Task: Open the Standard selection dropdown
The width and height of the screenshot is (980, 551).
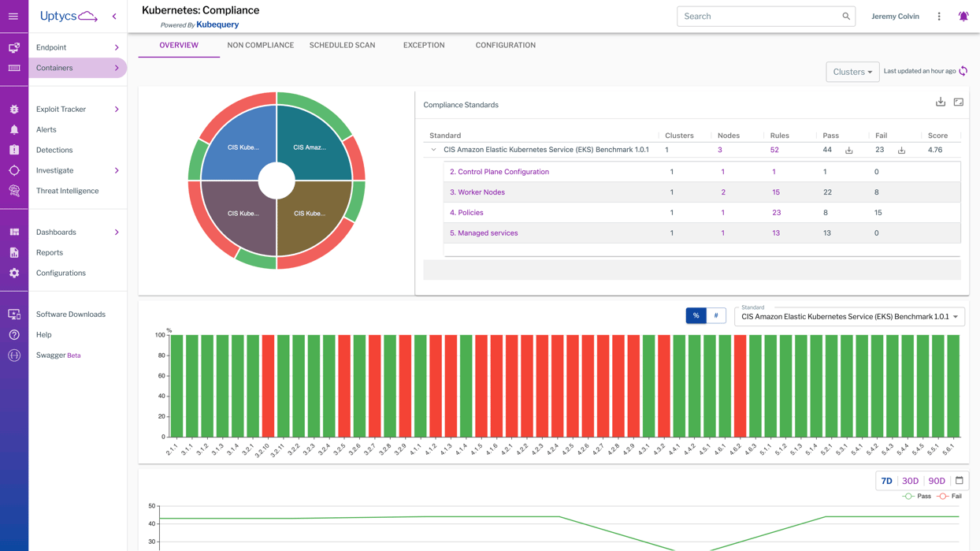Action: click(x=849, y=317)
